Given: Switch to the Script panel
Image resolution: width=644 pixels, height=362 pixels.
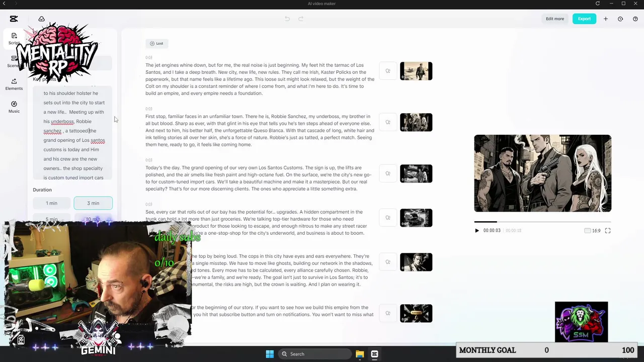Looking at the screenshot, I should click(14, 38).
